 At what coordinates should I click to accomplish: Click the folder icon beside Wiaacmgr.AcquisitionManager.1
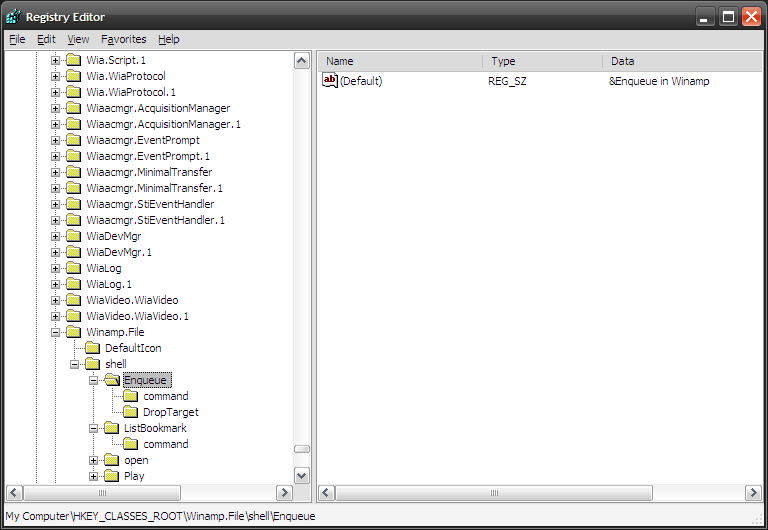pos(73,124)
